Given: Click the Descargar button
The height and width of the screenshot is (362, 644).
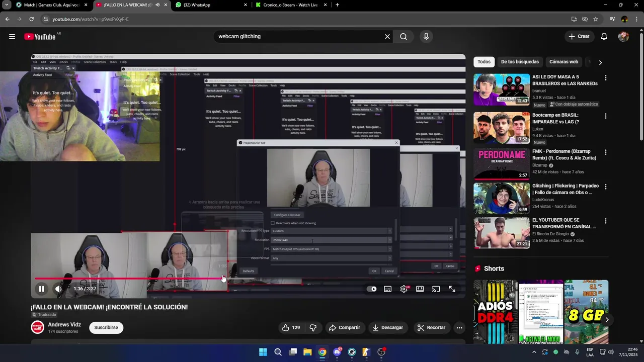Looking at the screenshot, I should click(x=387, y=328).
